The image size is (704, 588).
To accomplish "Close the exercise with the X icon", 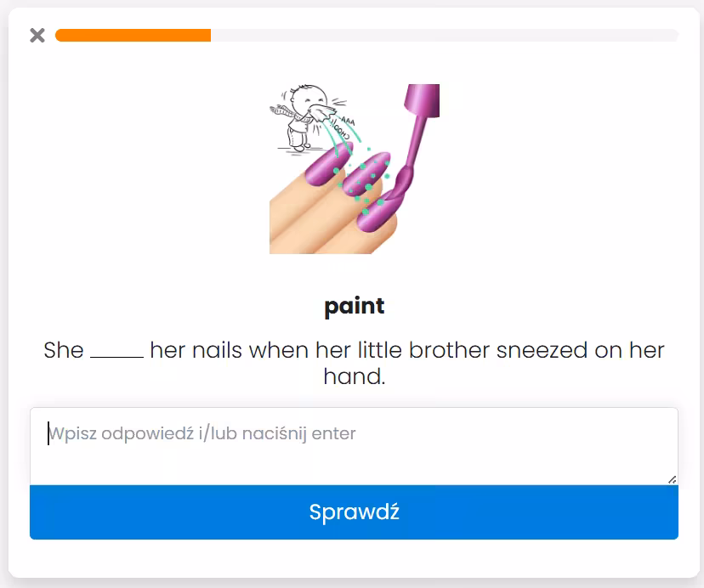I will (37, 35).
